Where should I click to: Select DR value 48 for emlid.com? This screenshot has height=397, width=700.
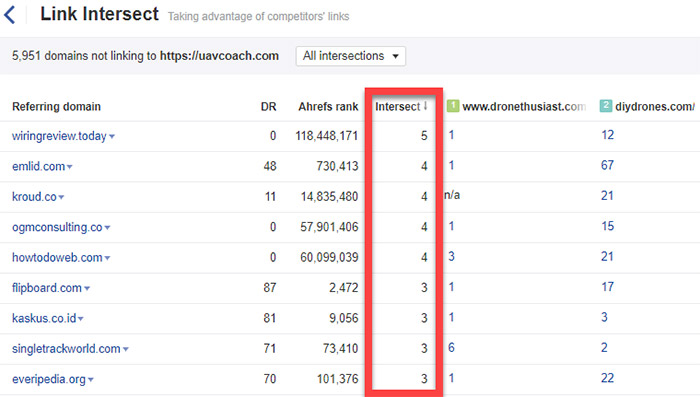click(x=270, y=166)
